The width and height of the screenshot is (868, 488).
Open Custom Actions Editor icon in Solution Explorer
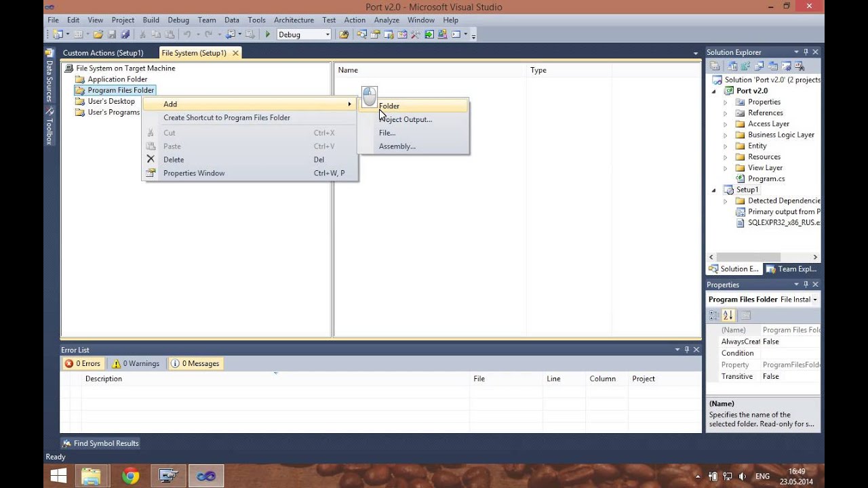tap(786, 66)
